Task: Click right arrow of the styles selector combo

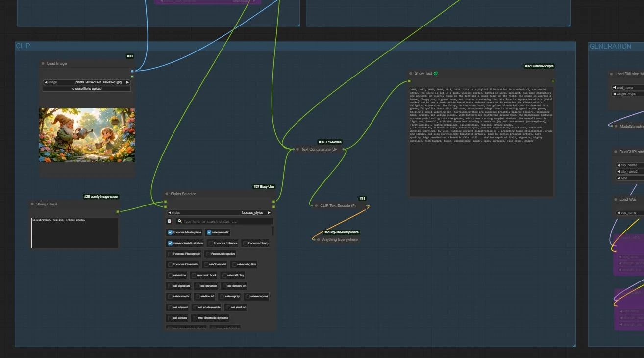Action: coord(269,213)
